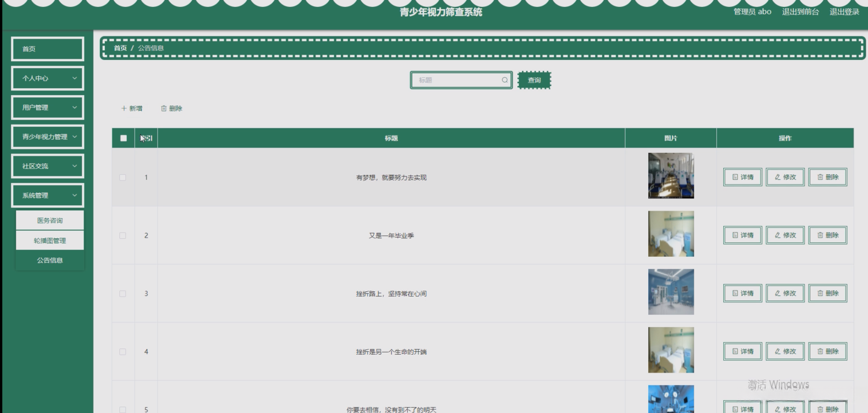Viewport: 868px width, 413px height.
Task: Open thumbnail image of row 4
Action: [671, 350]
